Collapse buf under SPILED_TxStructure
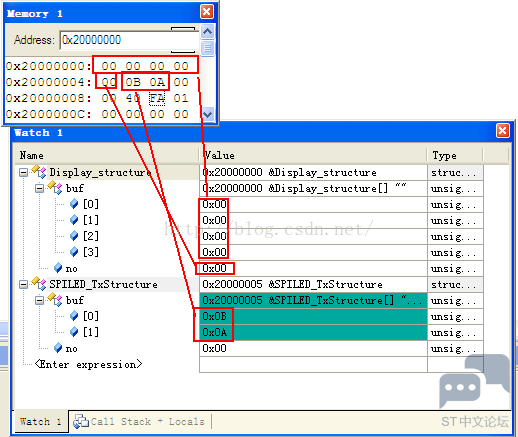Image resolution: width=518 pixels, height=437 pixels. tap(39, 300)
